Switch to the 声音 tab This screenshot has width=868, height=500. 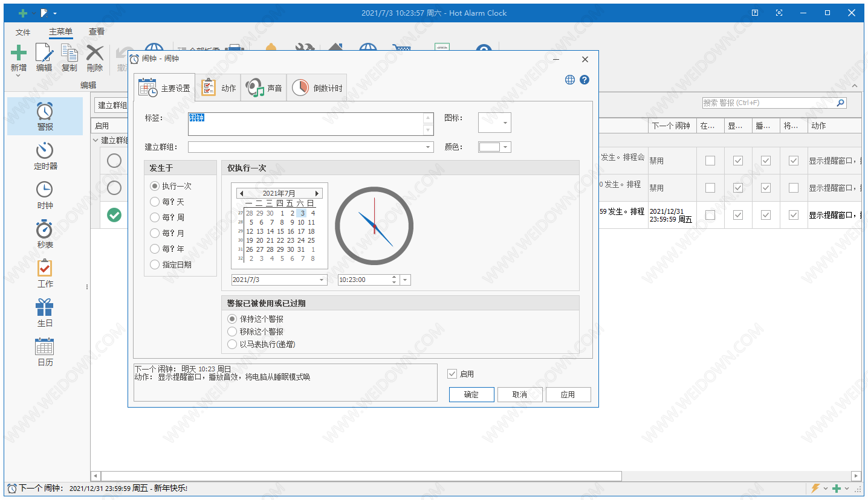pyautogui.click(x=264, y=88)
